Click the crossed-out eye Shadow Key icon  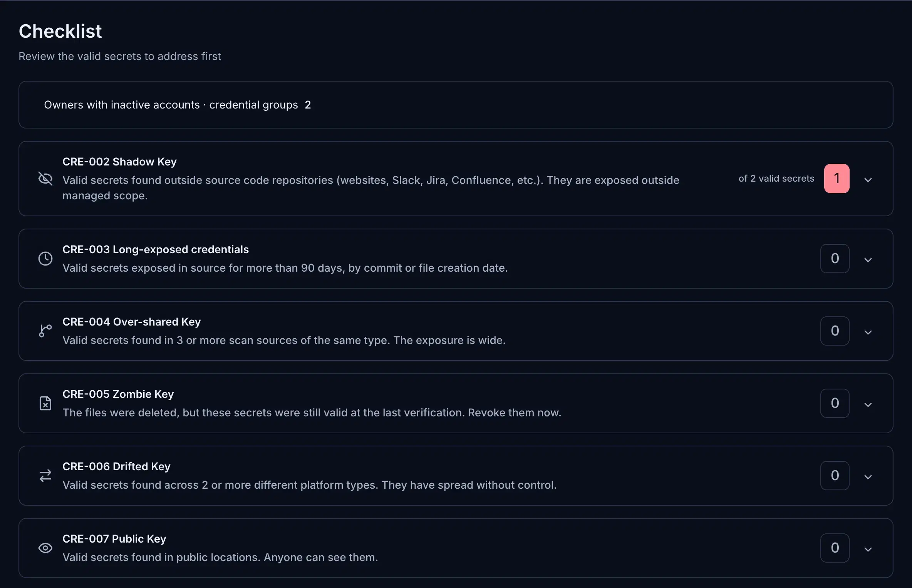pyautogui.click(x=45, y=179)
